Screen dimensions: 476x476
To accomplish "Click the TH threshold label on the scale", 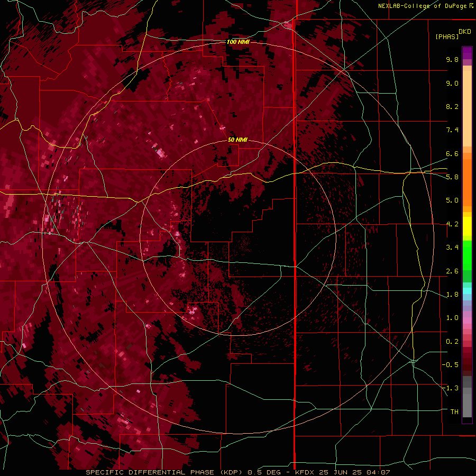I will [454, 412].
